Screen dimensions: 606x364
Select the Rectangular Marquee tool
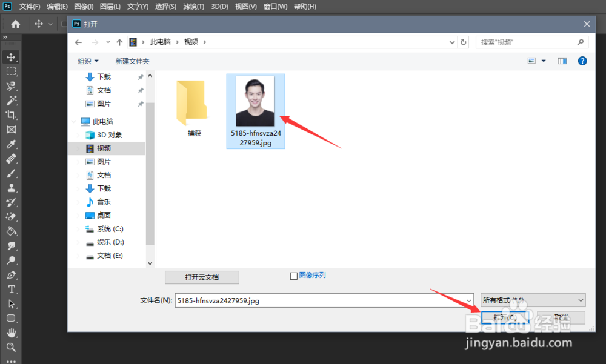coord(11,71)
